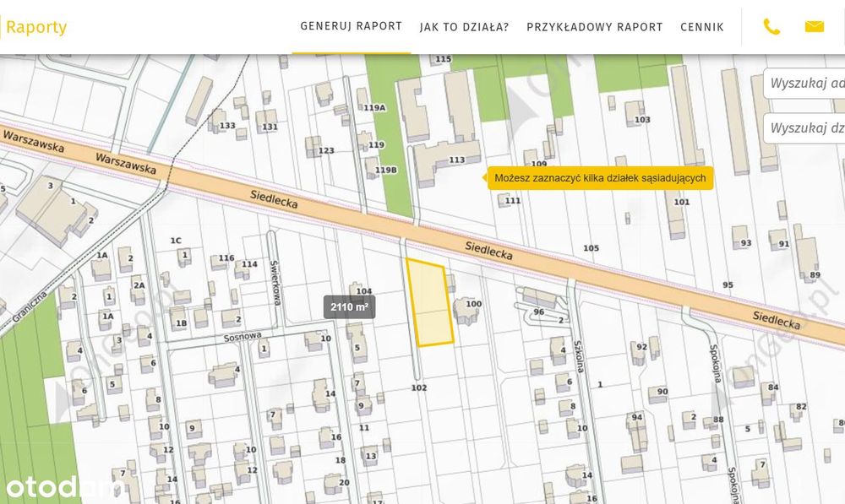Click building number 96 on the map
Image resolution: width=845 pixels, height=504 pixels.
tap(538, 312)
